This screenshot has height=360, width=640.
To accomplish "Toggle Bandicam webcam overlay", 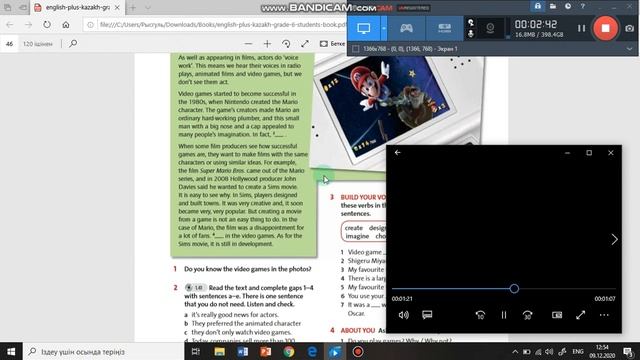I will tap(490, 28).
